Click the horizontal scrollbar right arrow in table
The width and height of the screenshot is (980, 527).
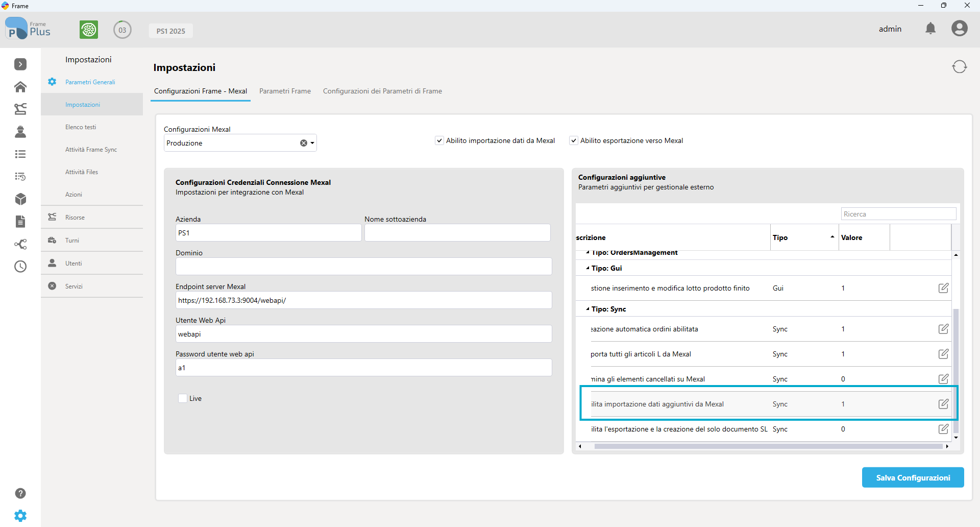(x=947, y=446)
